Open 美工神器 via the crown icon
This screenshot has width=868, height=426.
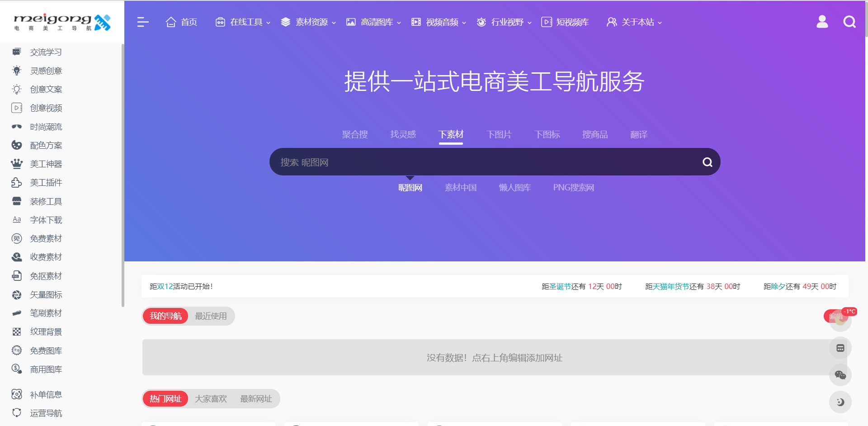[x=17, y=164]
